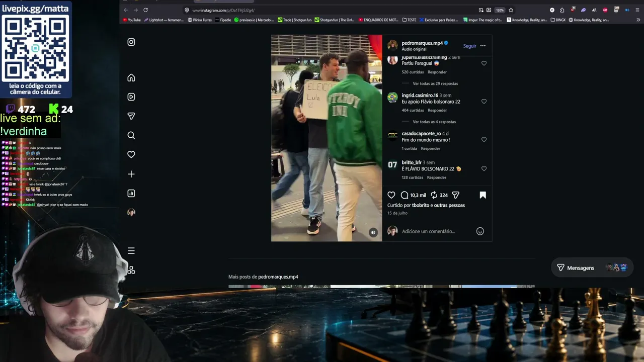Image resolution: width=644 pixels, height=362 pixels.
Task: Like the casadocapacete_ro comment
Action: 484,140
